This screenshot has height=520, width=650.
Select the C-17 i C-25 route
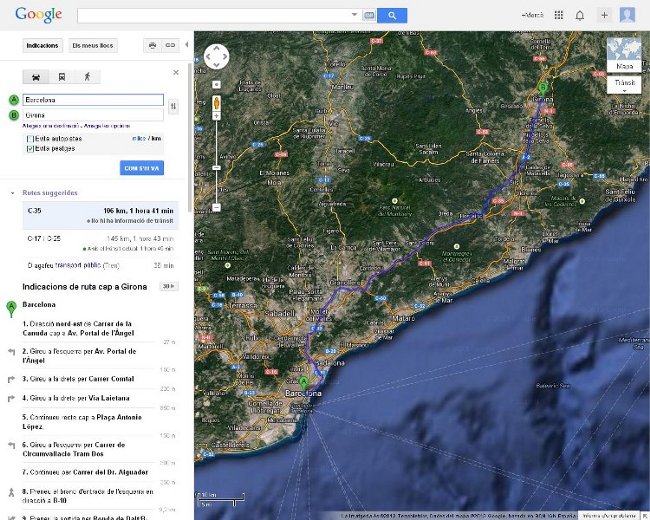coord(100,243)
